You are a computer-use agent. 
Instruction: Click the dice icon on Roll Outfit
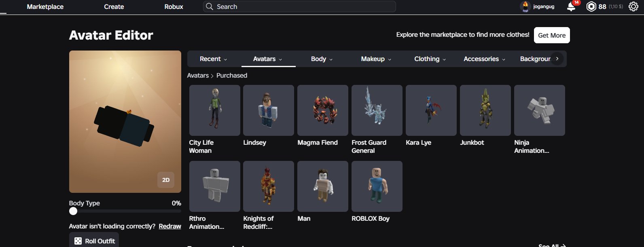point(78,241)
